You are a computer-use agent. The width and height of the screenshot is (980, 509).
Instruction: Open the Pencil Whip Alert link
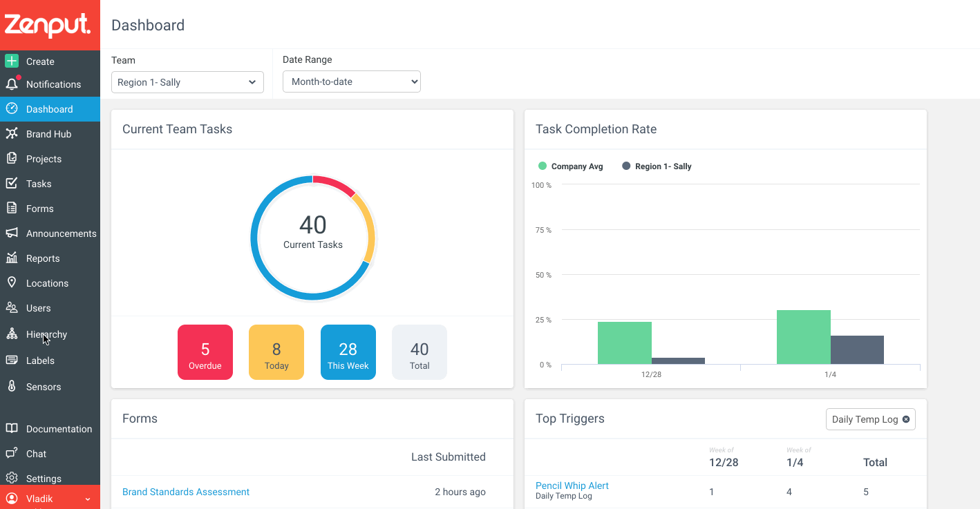[x=572, y=486]
